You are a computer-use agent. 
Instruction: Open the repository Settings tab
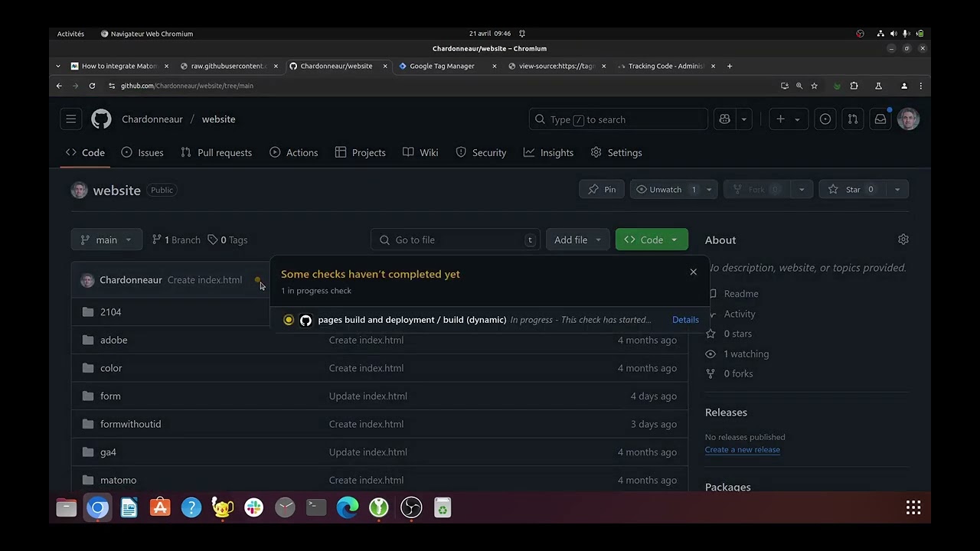pyautogui.click(x=616, y=152)
